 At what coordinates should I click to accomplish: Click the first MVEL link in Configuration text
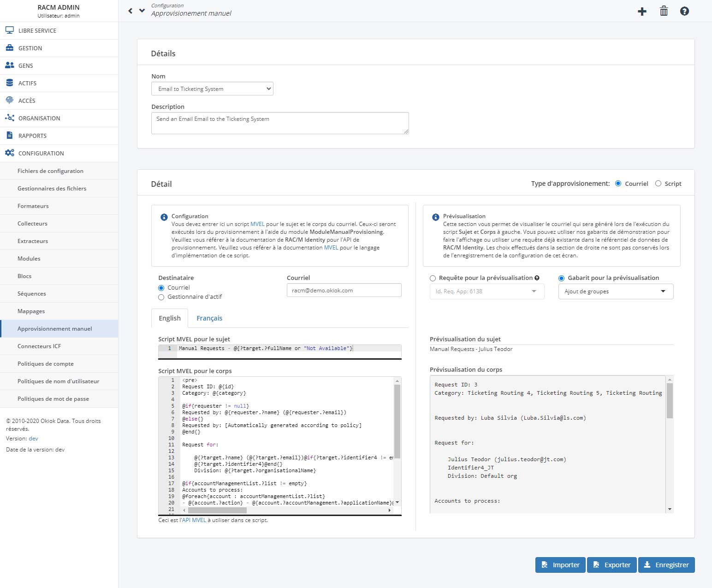pos(257,224)
